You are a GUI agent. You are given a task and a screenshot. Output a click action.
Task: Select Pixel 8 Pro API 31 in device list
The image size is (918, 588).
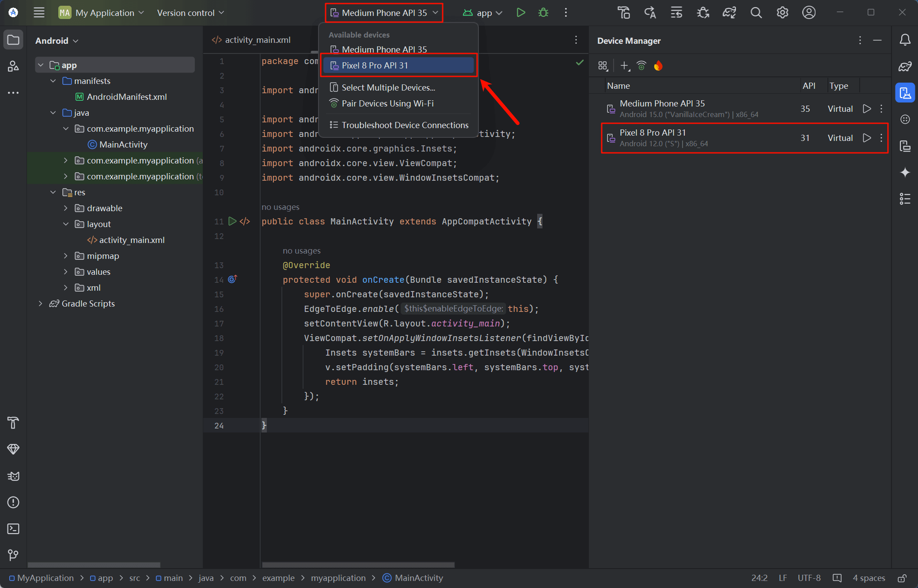[399, 65]
